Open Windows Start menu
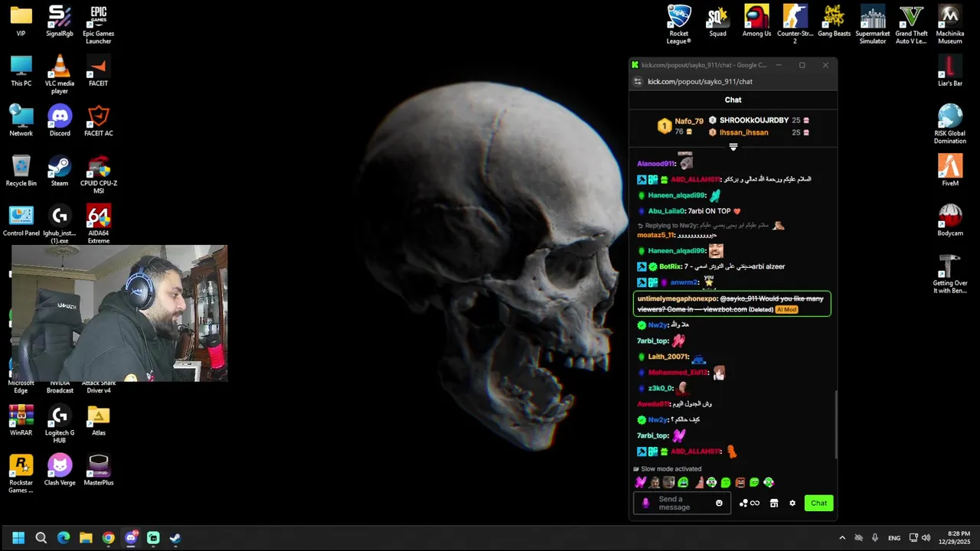 (18, 538)
